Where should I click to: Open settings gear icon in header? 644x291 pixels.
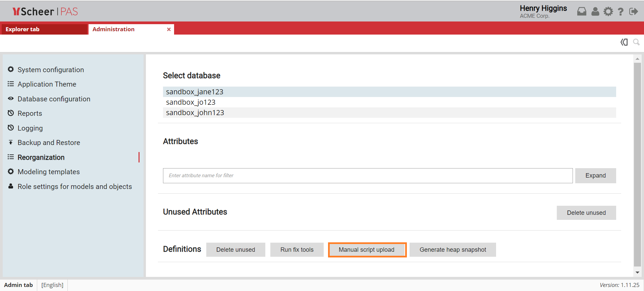tap(608, 12)
